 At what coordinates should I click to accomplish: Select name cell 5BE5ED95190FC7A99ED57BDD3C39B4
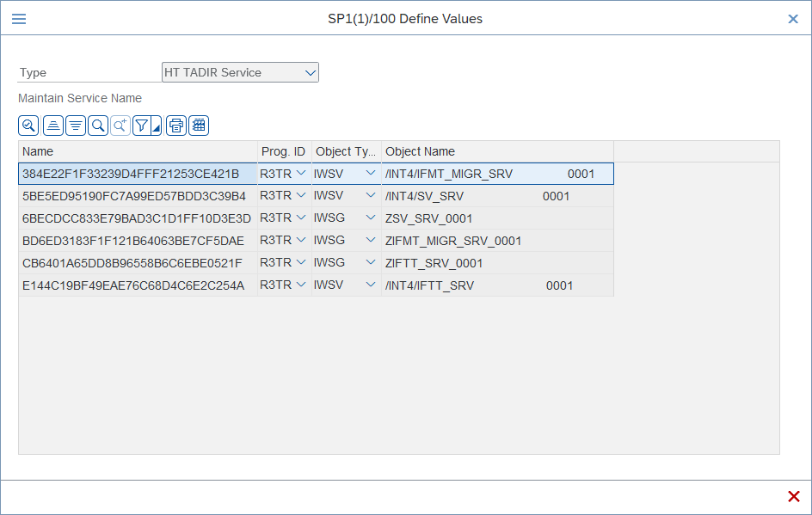138,196
